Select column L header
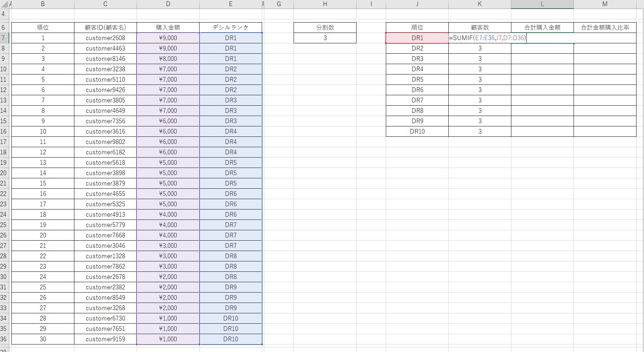 (542, 4)
